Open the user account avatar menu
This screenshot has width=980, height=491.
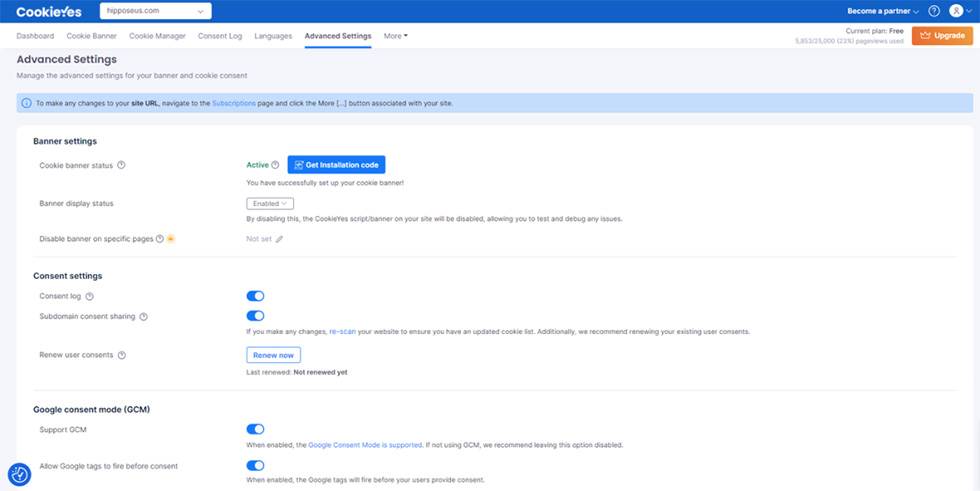[x=957, y=11]
